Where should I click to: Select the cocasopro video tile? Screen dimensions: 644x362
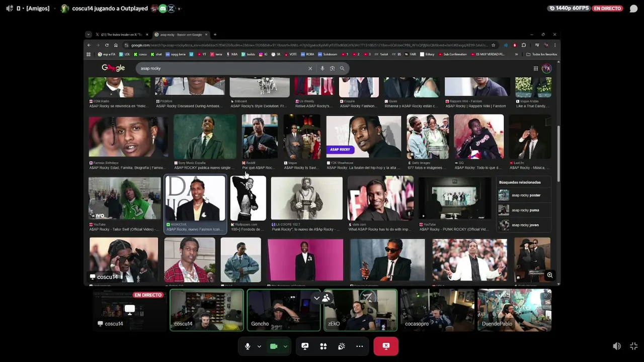pyautogui.click(x=437, y=310)
